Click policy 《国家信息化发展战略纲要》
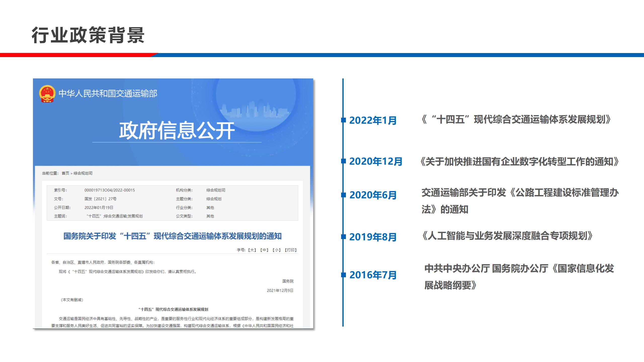The image size is (644, 362). (519, 277)
